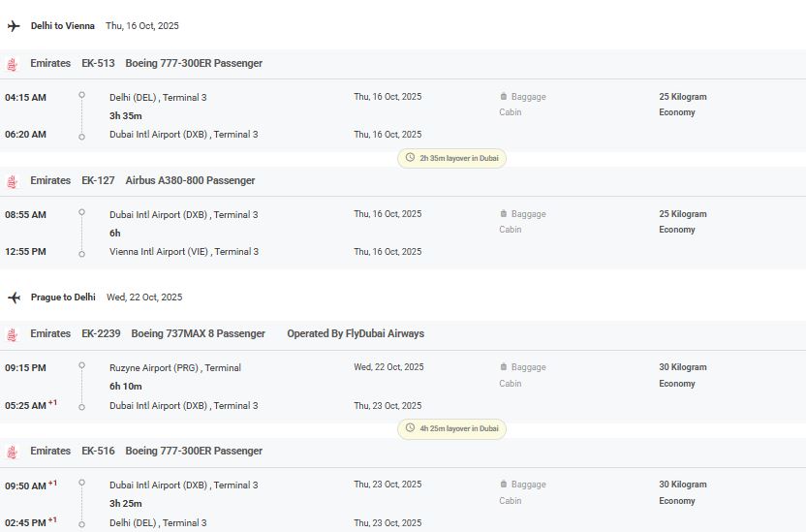Click Economy cabin value for EK-127
Image resolution: width=806 pixels, height=532 pixels.
coord(677,230)
